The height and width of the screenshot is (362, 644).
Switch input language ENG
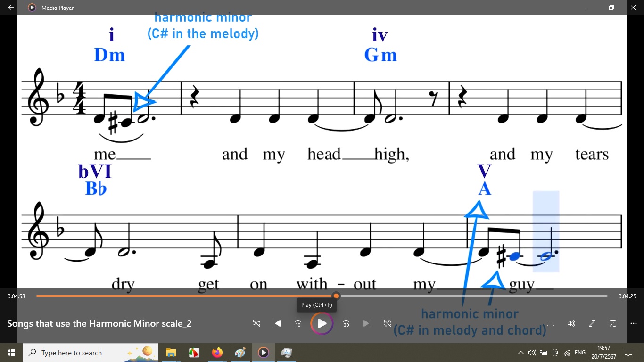tap(580, 353)
